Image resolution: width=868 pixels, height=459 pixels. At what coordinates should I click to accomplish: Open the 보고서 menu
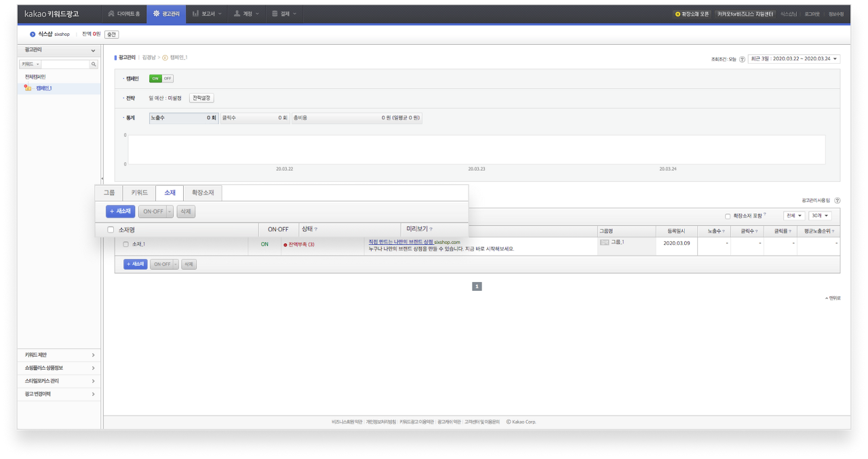pyautogui.click(x=206, y=14)
